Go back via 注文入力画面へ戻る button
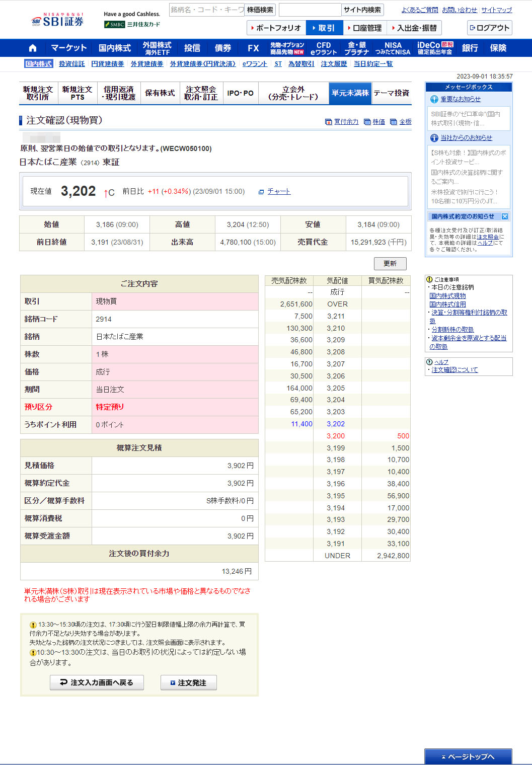532x765 pixels. point(97,682)
